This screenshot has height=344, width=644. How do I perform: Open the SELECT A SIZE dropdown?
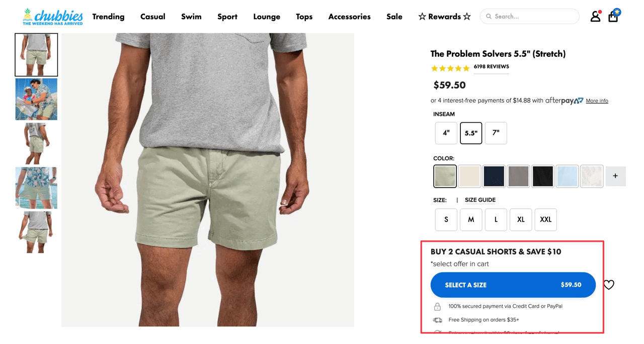click(x=513, y=285)
